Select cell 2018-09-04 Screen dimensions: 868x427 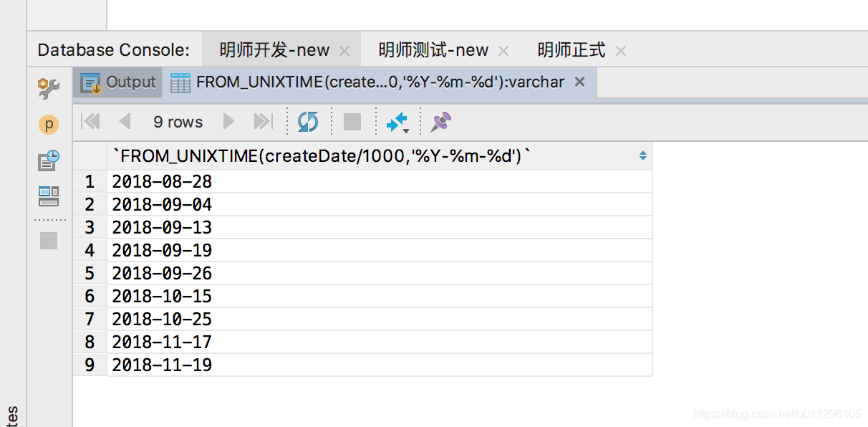point(380,205)
